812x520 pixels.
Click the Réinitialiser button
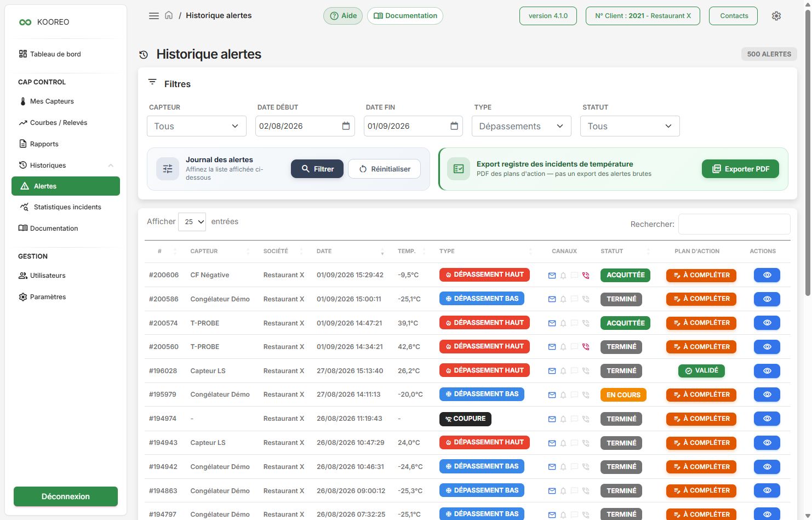click(384, 169)
